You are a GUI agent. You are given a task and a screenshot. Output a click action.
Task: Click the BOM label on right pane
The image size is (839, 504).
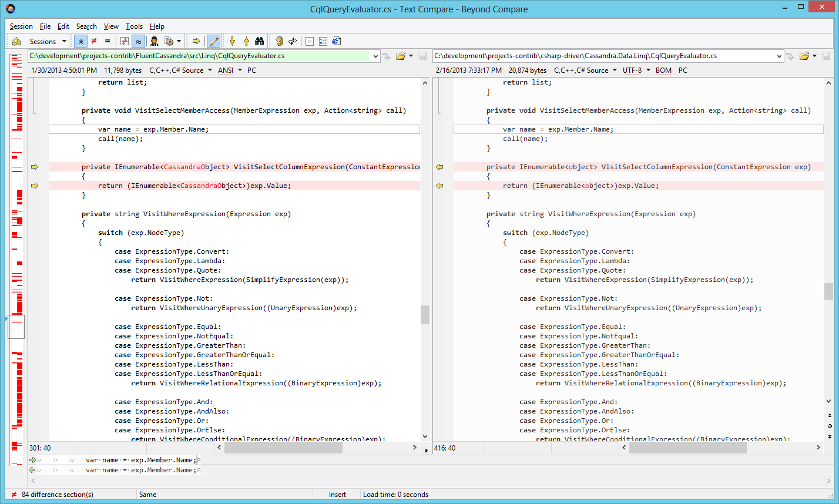(663, 70)
